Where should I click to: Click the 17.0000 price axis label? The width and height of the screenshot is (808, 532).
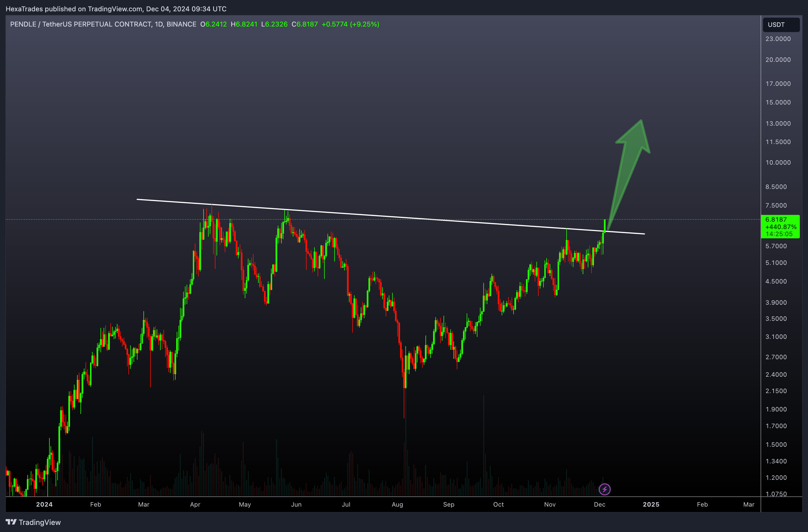coord(778,84)
